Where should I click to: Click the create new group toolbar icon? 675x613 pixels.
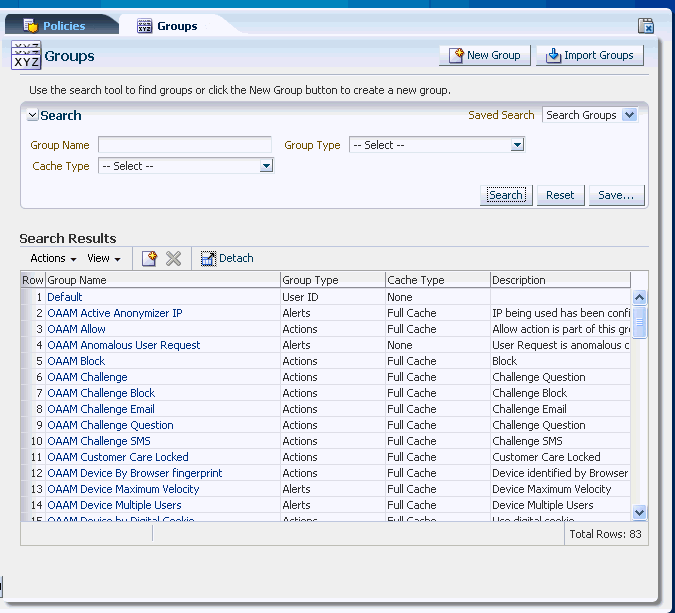click(x=149, y=258)
